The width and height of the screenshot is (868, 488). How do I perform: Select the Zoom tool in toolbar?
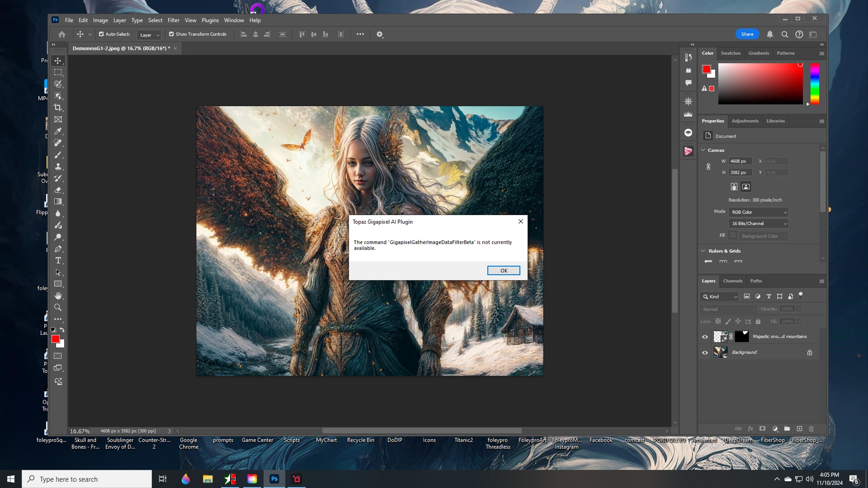pos(58,307)
